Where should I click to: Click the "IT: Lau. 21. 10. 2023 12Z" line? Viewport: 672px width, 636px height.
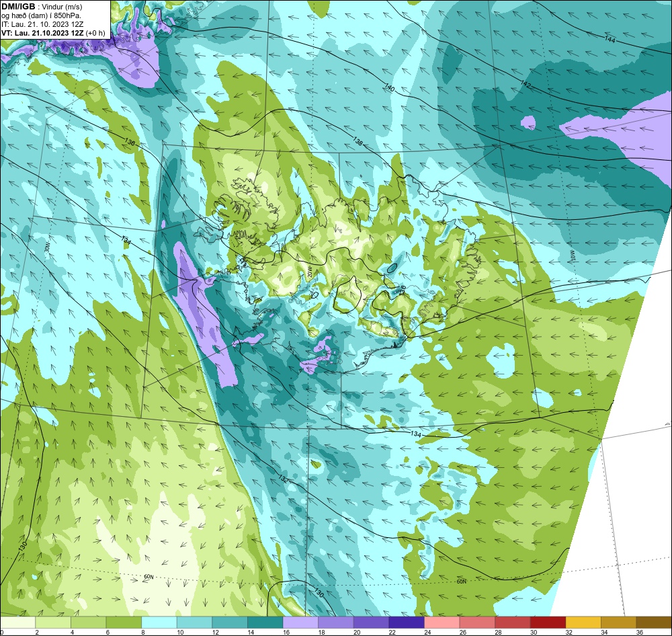tap(42, 24)
